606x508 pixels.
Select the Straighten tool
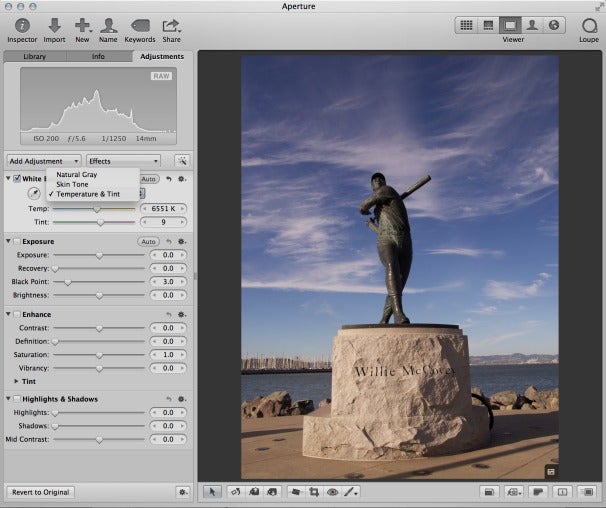coord(296,492)
